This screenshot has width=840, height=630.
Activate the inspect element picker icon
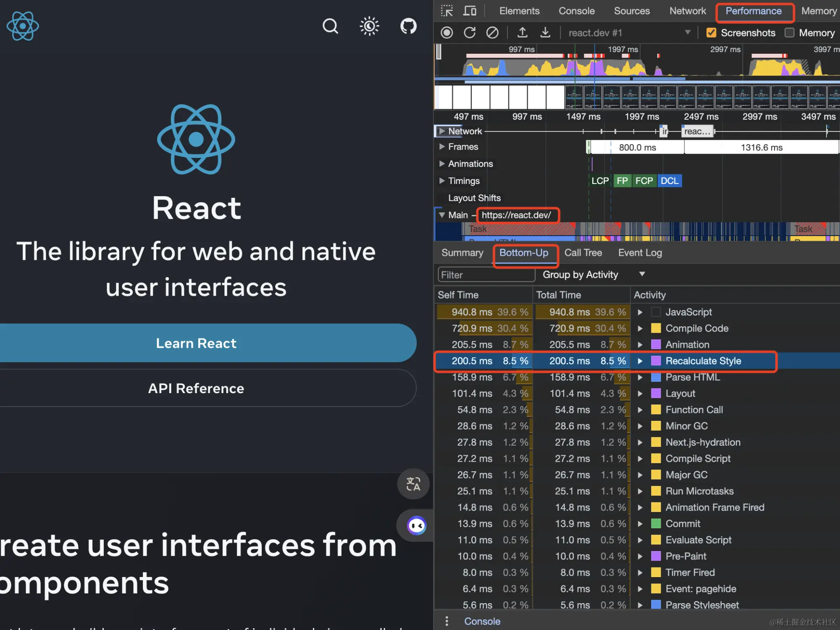447,11
